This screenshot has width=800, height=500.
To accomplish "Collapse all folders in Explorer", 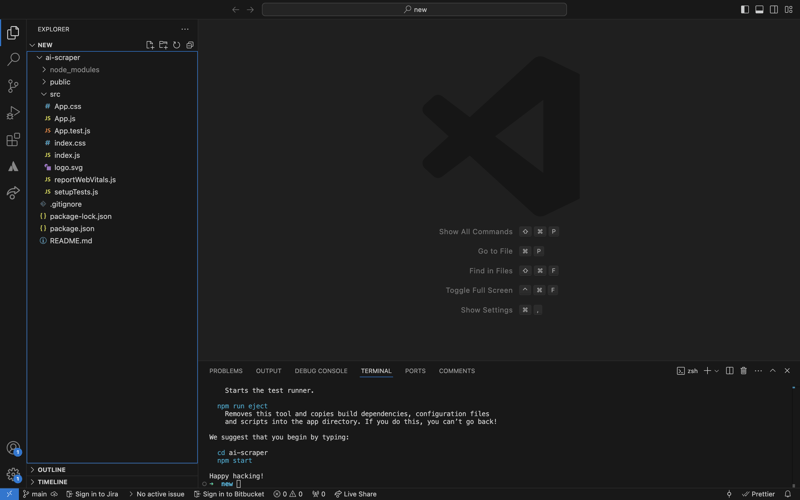I will [x=190, y=45].
